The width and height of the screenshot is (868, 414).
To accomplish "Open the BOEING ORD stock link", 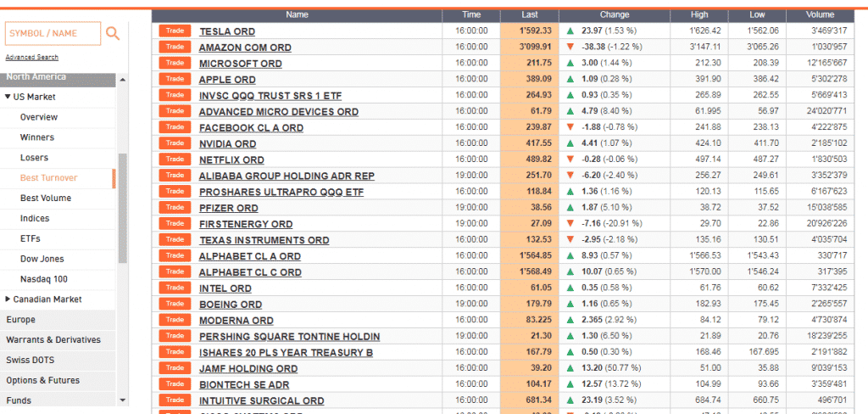I will click(x=231, y=305).
